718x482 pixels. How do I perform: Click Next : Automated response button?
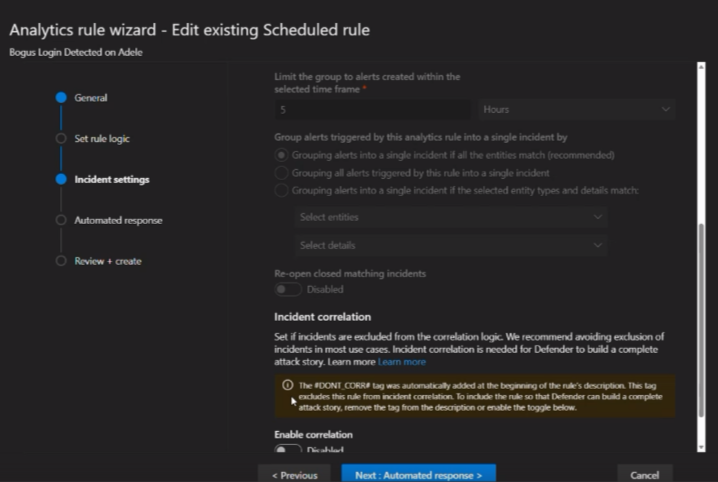[418, 474]
